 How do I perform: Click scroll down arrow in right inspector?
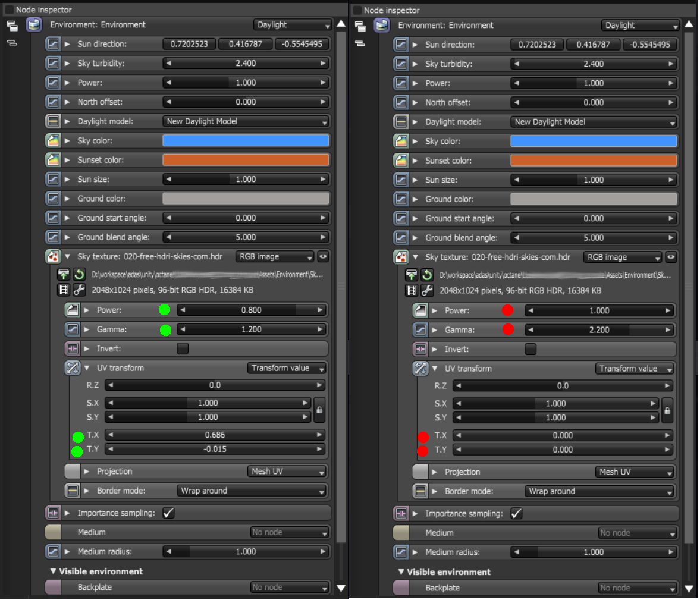click(x=689, y=588)
